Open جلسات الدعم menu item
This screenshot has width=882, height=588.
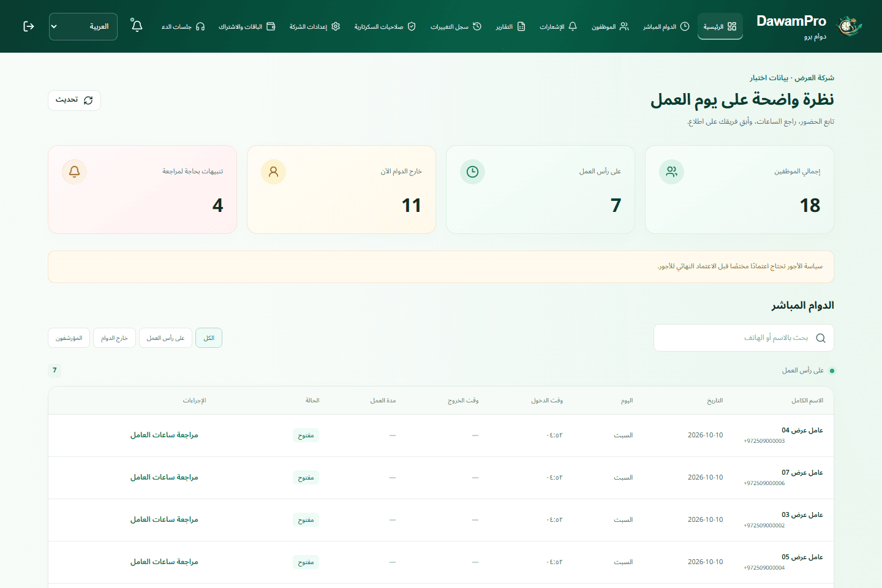coord(183,26)
